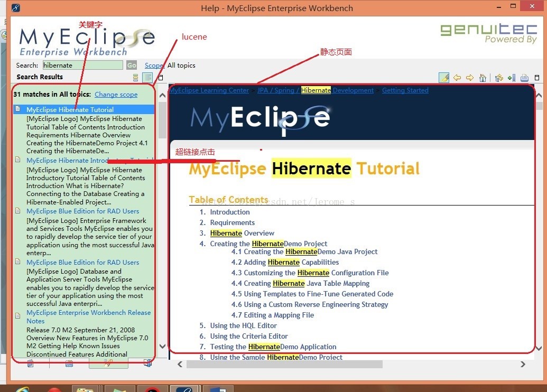The image size is (547, 392).
Task: Click the results list vertical scrollbar thumb
Action: 162,120
